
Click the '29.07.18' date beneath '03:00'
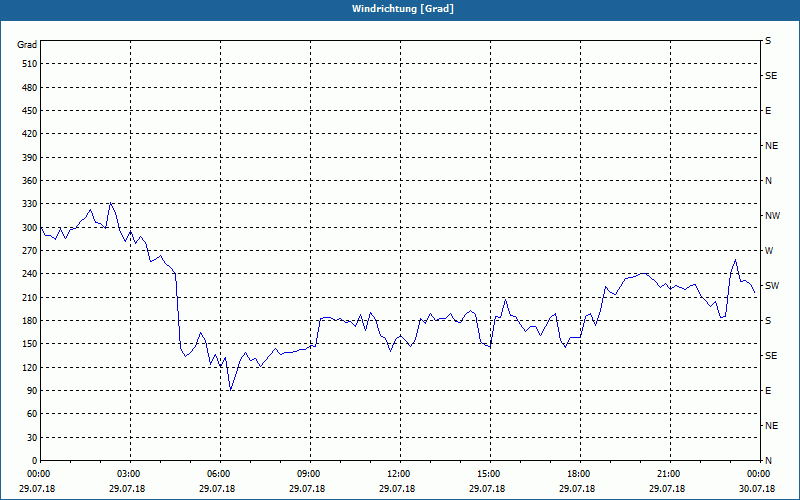point(127,489)
